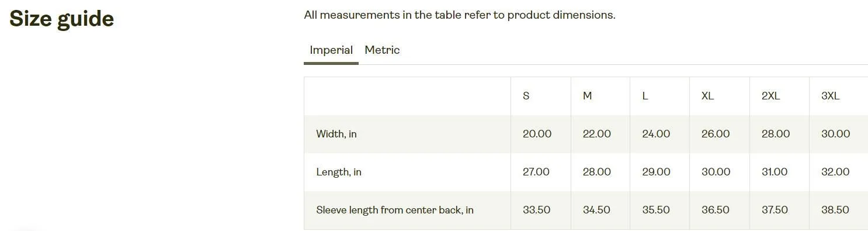Viewport: 868px width, 231px height.
Task: Select the Width, in row label
Action: point(336,134)
